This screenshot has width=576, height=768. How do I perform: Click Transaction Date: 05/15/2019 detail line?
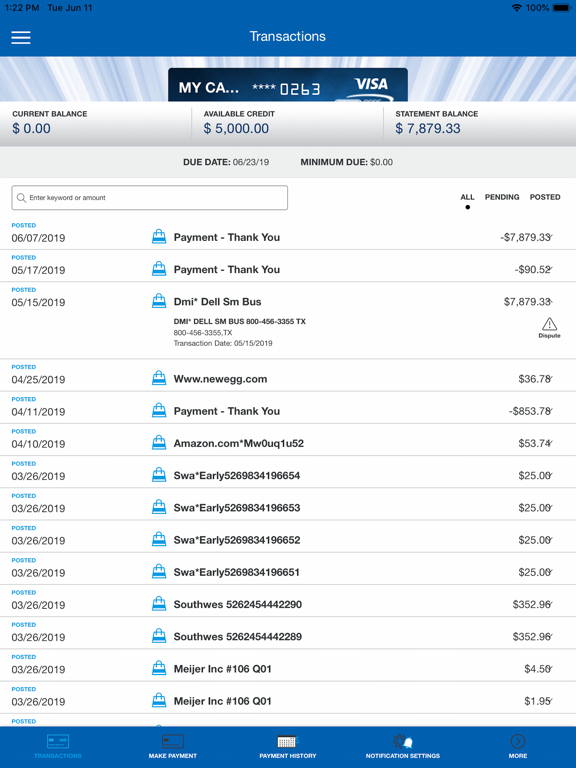pyautogui.click(x=223, y=343)
